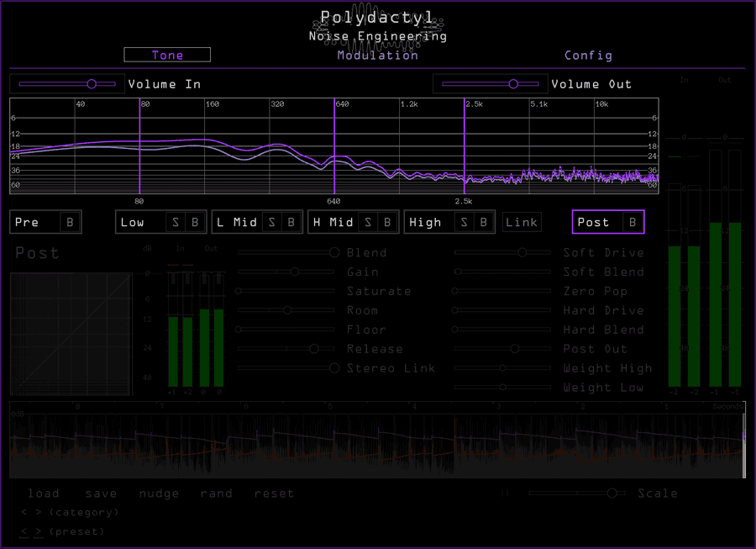
Task: Click the Post transfer curve graph
Action: 71,334
